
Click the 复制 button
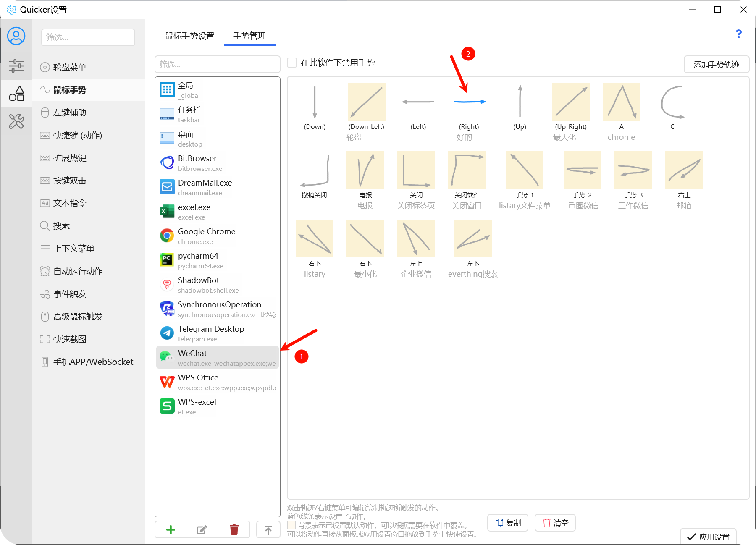[x=508, y=523]
